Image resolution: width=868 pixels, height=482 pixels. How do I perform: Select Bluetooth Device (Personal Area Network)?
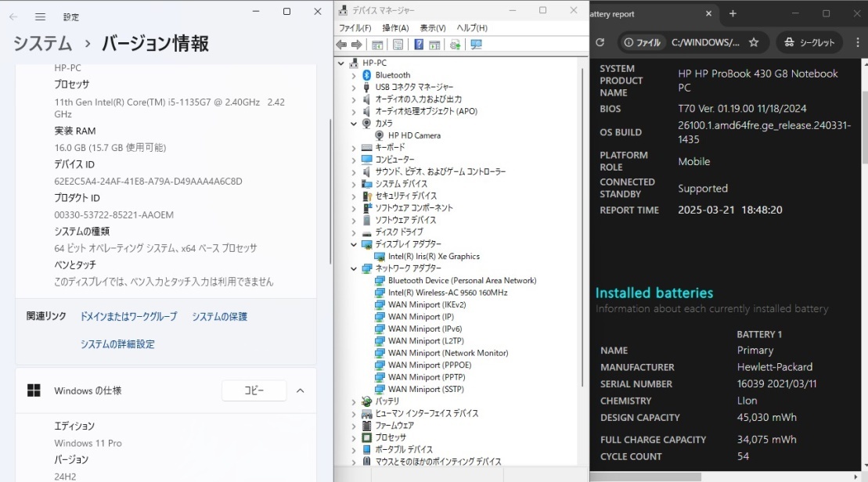click(x=463, y=281)
